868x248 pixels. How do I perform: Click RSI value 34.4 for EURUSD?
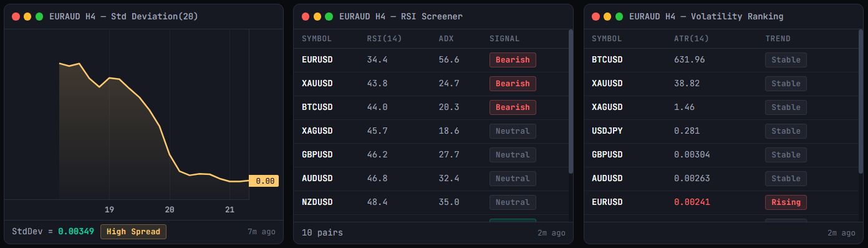(377, 60)
